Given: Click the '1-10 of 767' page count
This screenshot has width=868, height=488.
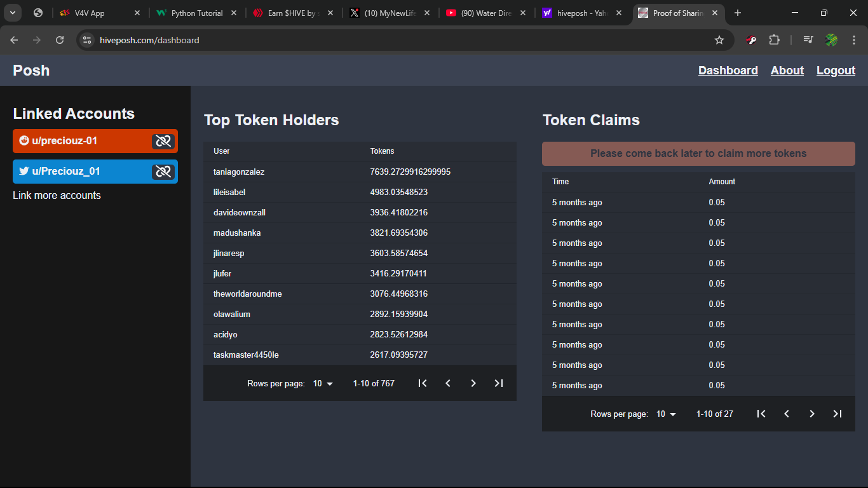Looking at the screenshot, I should (x=374, y=383).
